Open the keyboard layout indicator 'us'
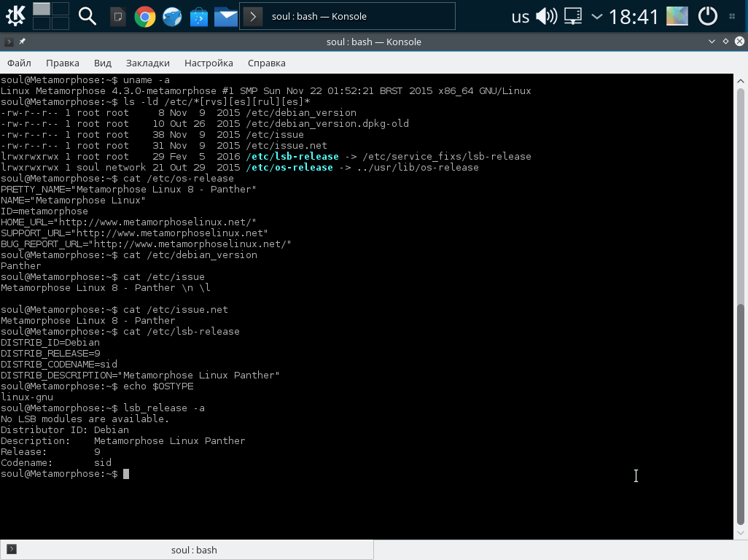This screenshot has width=748, height=560. [521, 17]
